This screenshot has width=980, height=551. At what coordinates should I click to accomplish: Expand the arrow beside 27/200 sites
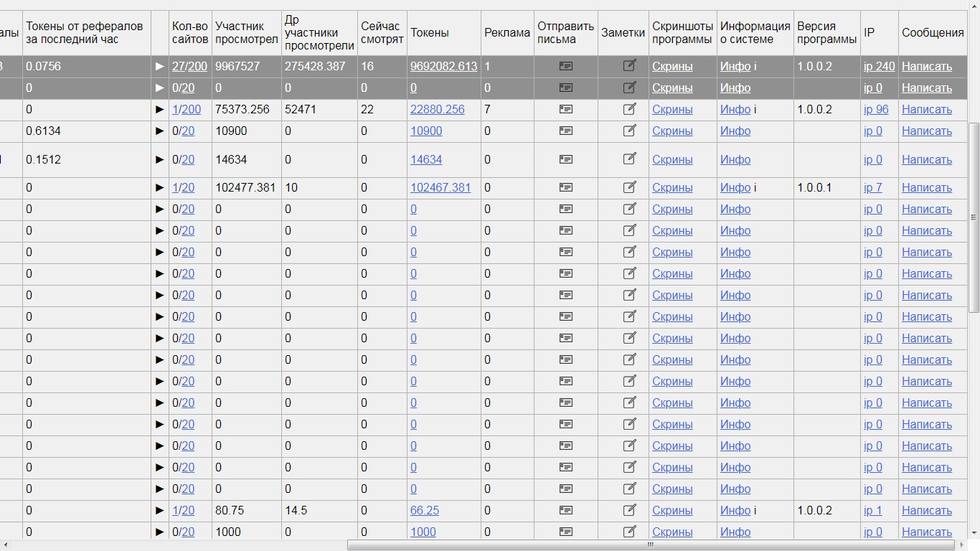(159, 66)
